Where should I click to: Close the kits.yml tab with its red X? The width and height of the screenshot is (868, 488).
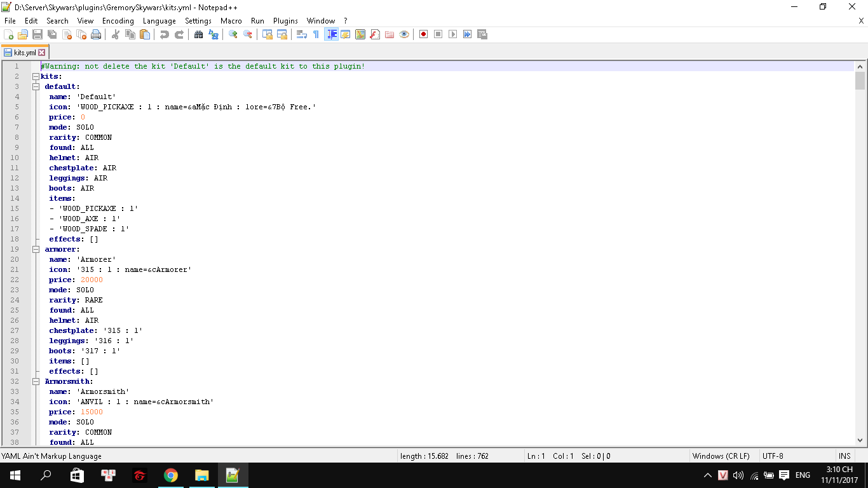[x=42, y=53]
